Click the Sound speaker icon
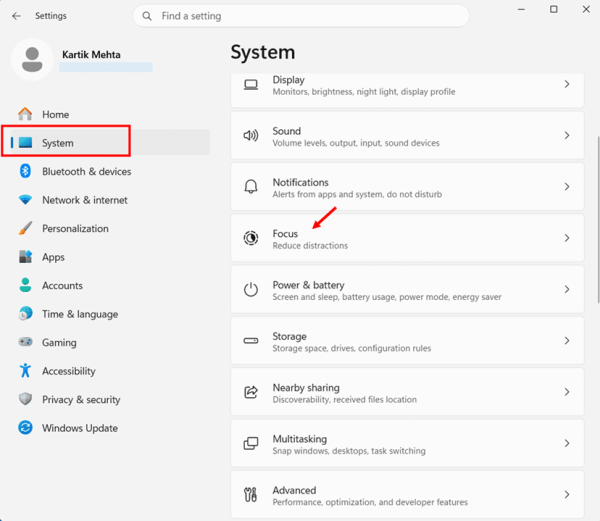600x521 pixels. 251,135
